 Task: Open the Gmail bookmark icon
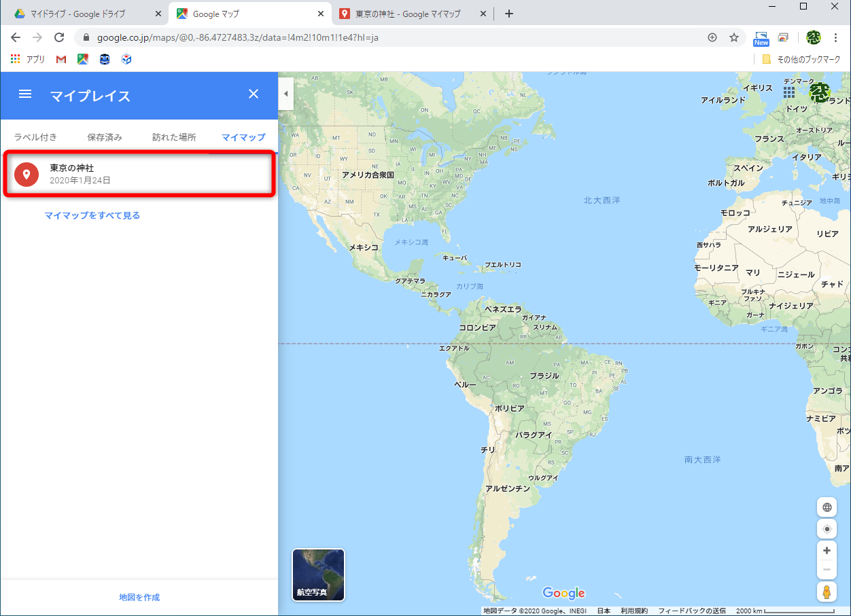pyautogui.click(x=61, y=59)
